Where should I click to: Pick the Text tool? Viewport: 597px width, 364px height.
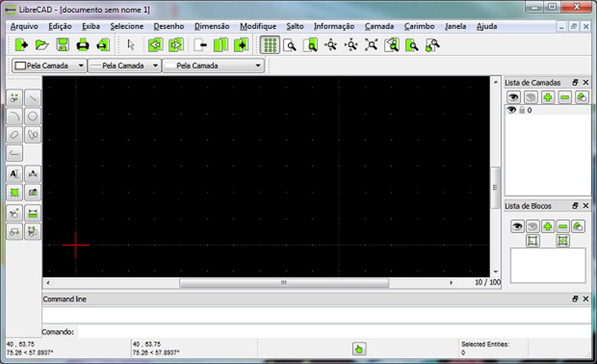(15, 174)
